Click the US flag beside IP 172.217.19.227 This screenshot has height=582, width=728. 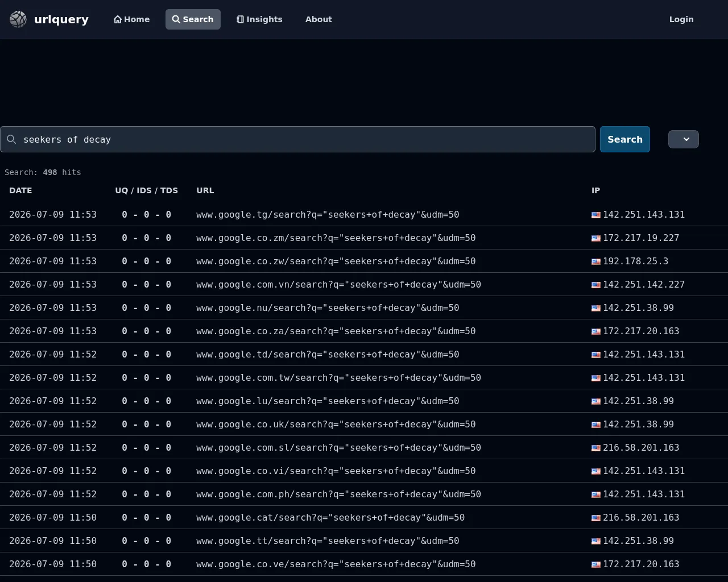tap(596, 238)
